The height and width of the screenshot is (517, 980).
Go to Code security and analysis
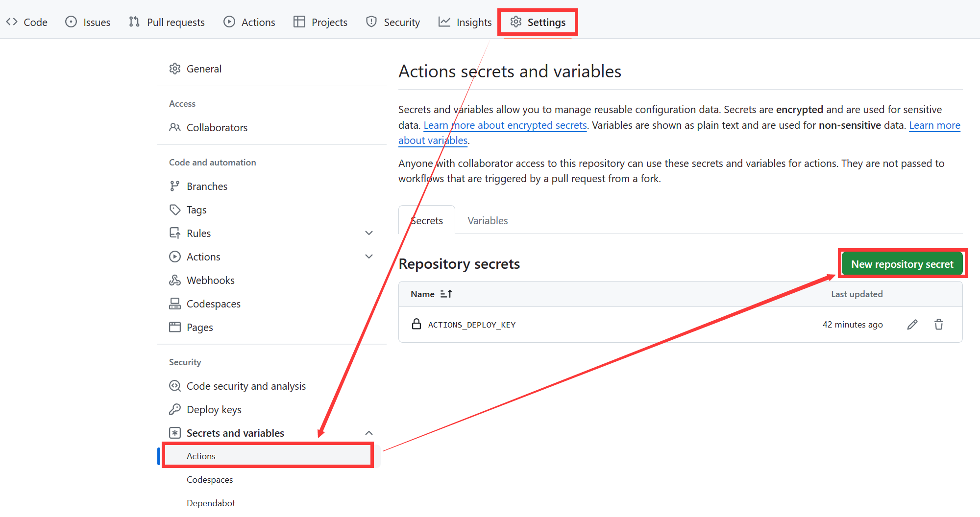click(x=245, y=386)
